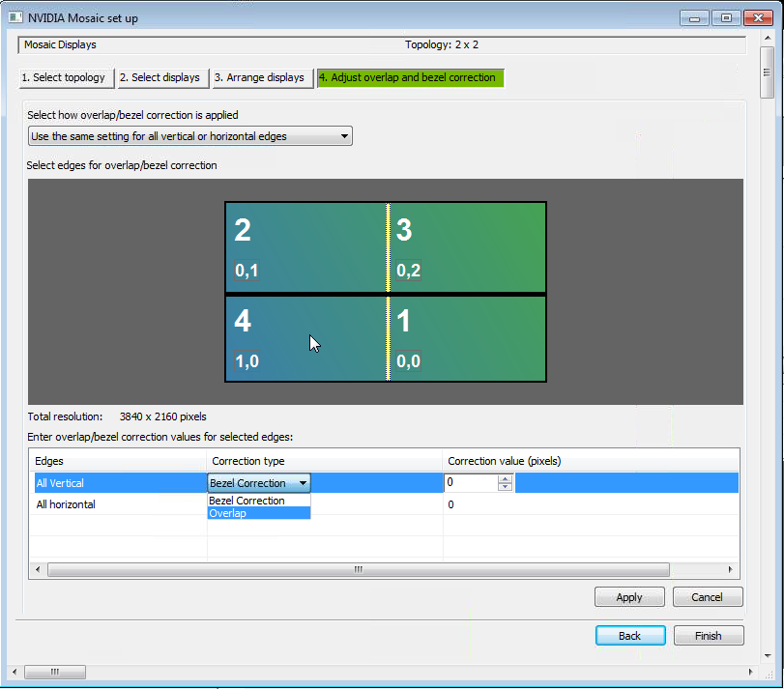Image resolution: width=784 pixels, height=689 pixels.
Task: Select display 1 thumbnail in the mosaic
Action: (468, 338)
